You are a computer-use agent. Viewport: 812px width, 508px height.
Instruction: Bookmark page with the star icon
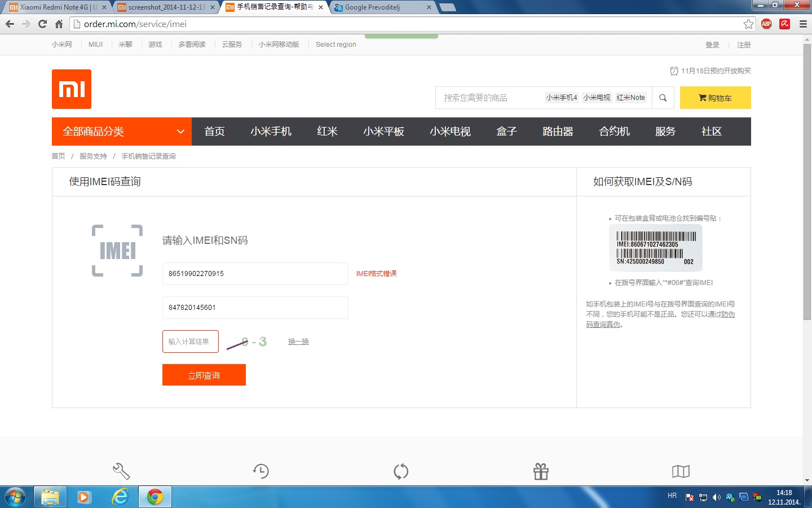748,24
